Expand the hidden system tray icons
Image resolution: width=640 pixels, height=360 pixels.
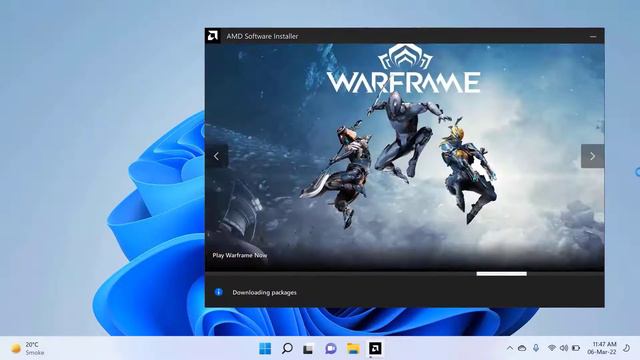pos(509,348)
